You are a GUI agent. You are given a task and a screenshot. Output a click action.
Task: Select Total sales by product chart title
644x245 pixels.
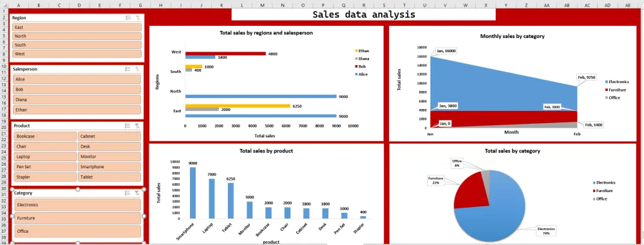[266, 151]
